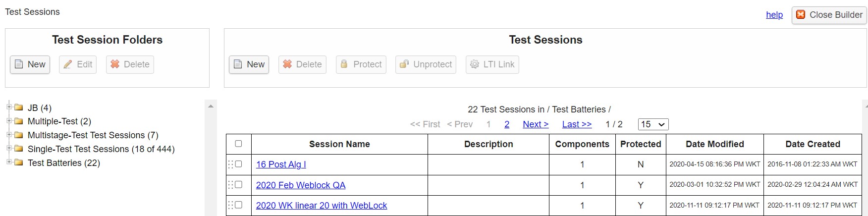This screenshot has height=216, width=868.
Task: Tick the checkbox for 16 Post Alg I
Action: (x=238, y=164)
